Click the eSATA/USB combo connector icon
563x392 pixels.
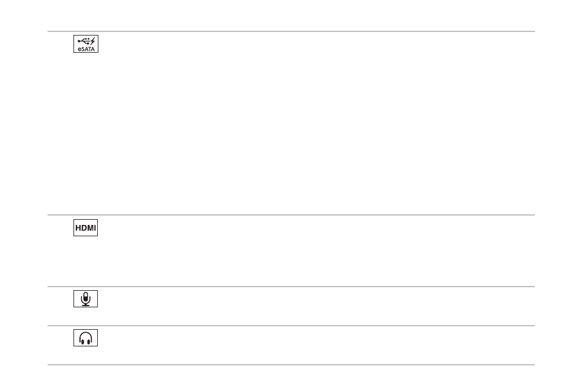tap(86, 44)
